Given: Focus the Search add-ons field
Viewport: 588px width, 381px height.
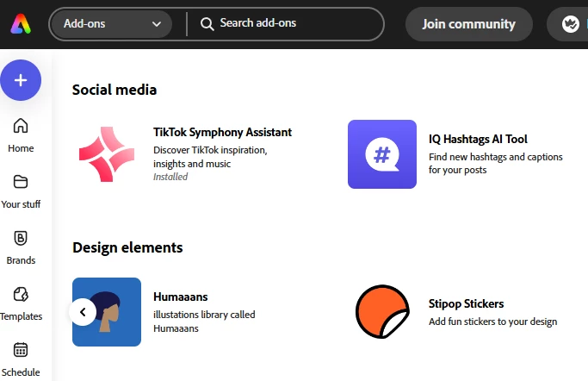Looking at the screenshot, I should click(x=286, y=23).
